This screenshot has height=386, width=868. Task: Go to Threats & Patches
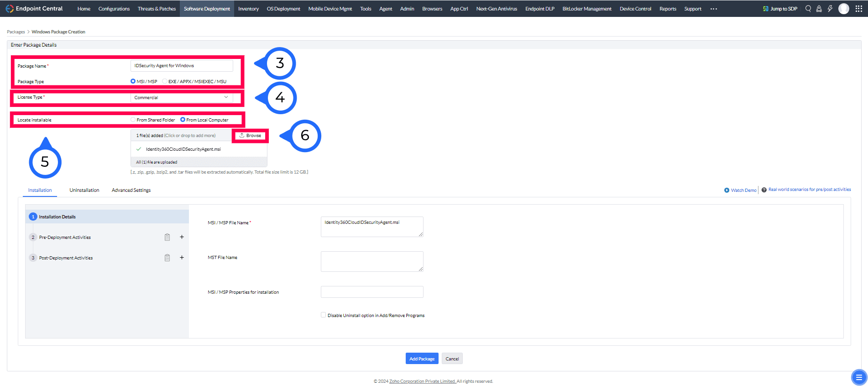coord(157,9)
